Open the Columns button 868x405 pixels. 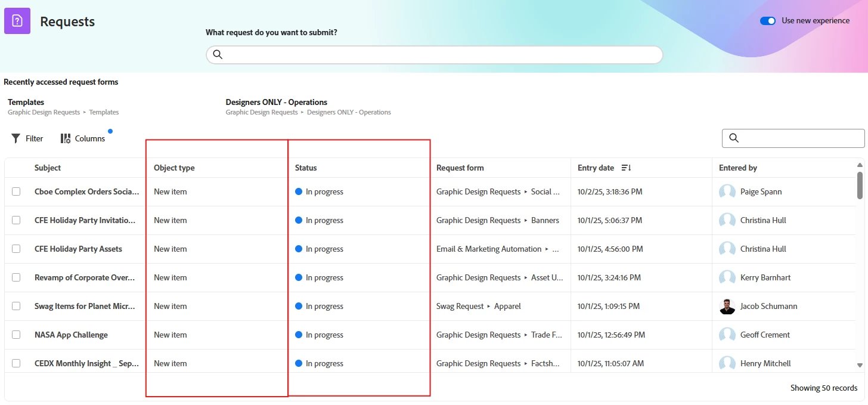[x=83, y=138]
